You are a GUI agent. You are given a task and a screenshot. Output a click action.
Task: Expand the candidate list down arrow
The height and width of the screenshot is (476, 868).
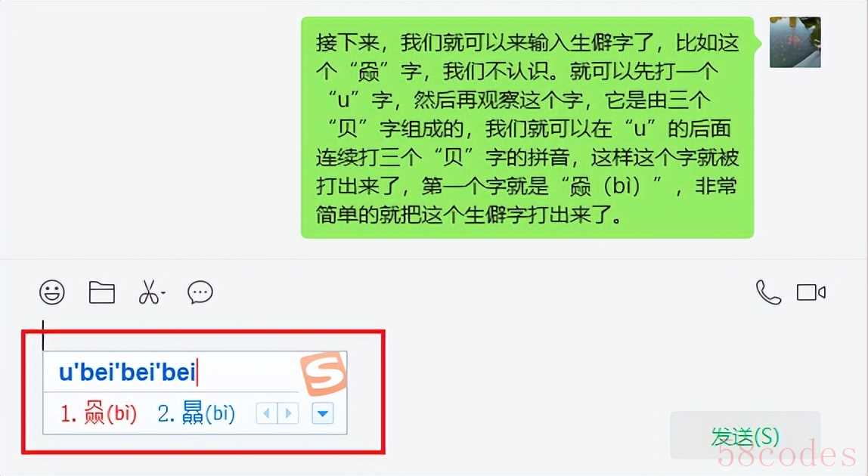pos(323,413)
